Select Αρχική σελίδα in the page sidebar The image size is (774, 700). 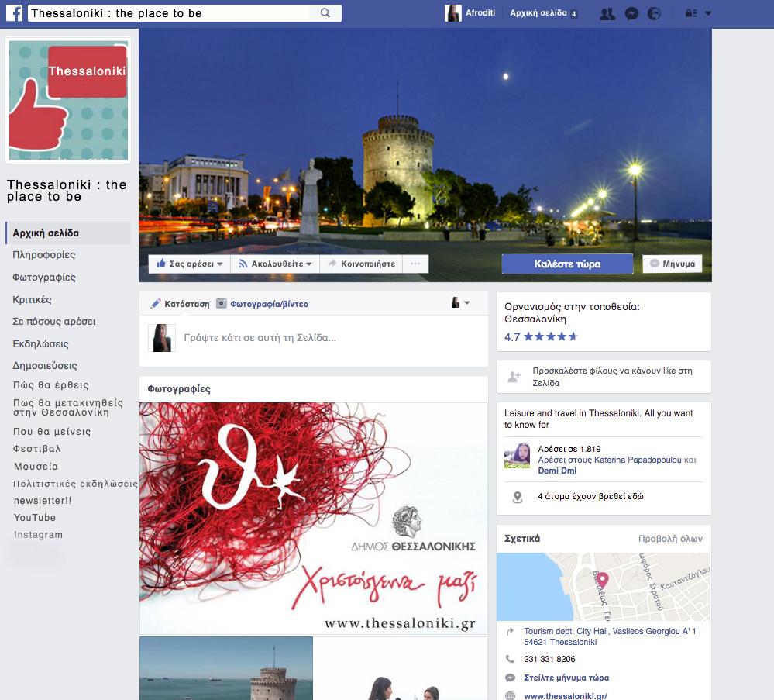tap(68, 233)
